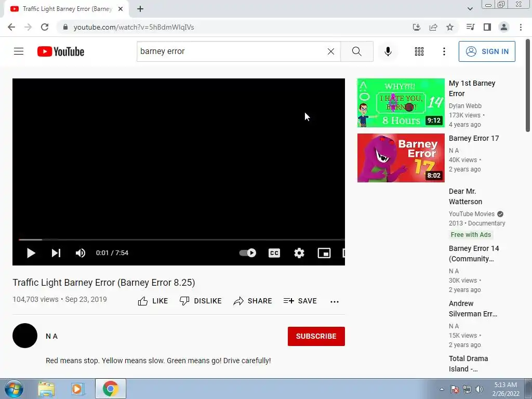Open video player settings gear

coord(299,253)
